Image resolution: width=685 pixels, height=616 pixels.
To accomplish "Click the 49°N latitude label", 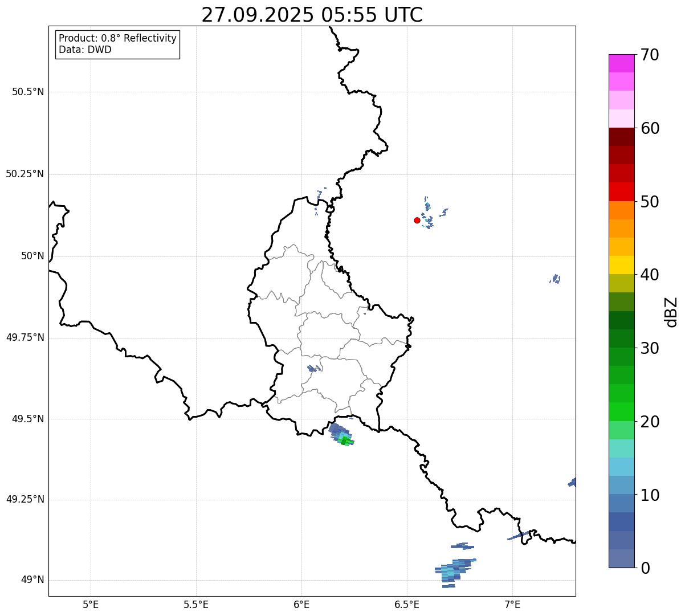I will tap(32, 580).
